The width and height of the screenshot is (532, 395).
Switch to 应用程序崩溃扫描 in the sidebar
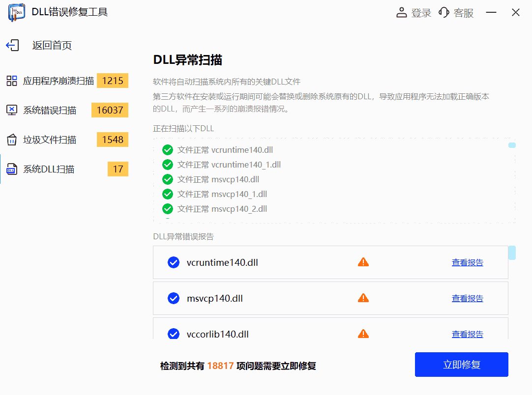(58, 81)
